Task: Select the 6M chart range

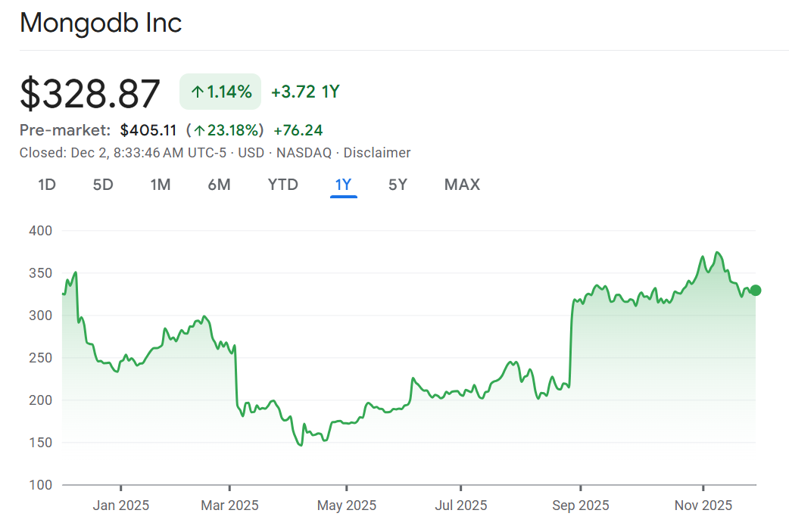Action: pos(219,185)
